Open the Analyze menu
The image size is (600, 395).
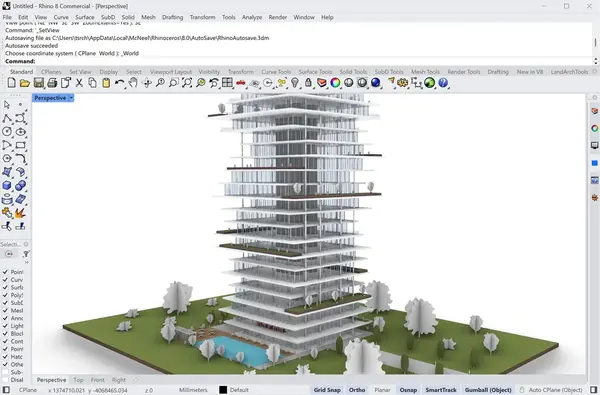(252, 17)
